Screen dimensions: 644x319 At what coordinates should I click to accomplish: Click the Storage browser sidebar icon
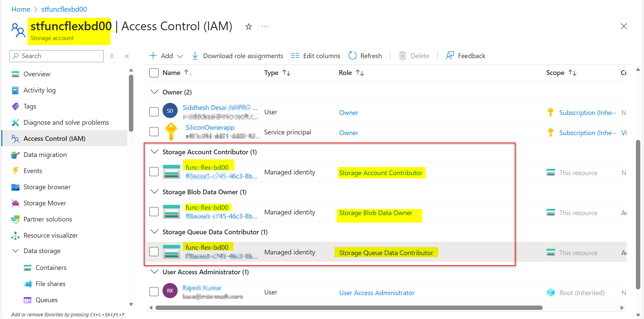[x=15, y=187]
